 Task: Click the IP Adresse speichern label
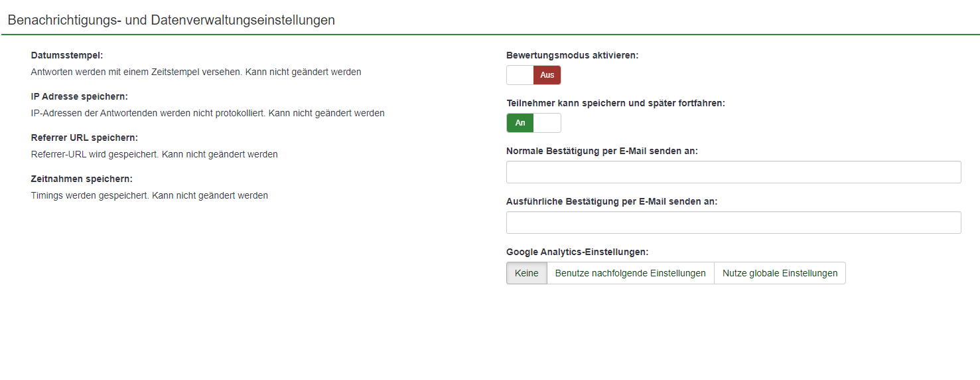(80, 96)
